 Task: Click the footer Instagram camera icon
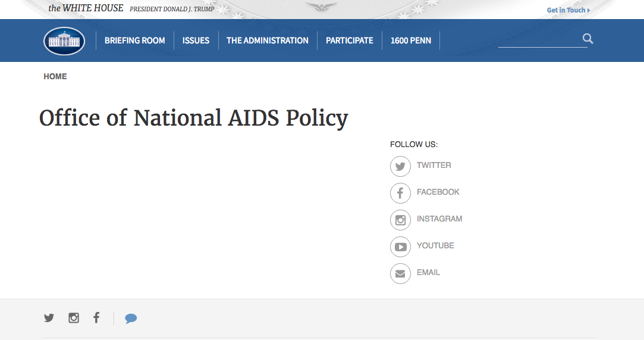74,318
